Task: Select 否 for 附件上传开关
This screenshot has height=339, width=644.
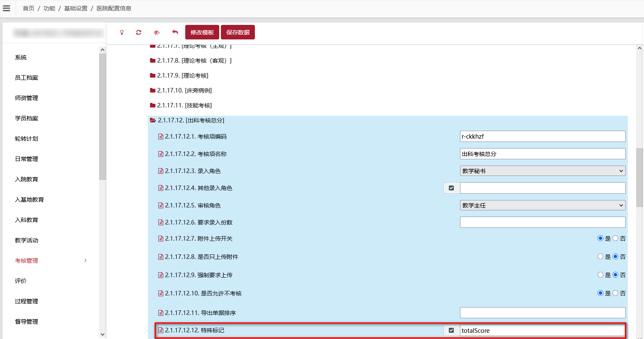Action: [x=615, y=239]
